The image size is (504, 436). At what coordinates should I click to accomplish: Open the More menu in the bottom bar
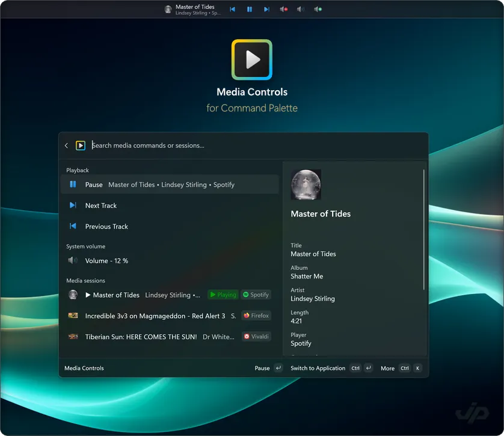tap(401, 368)
